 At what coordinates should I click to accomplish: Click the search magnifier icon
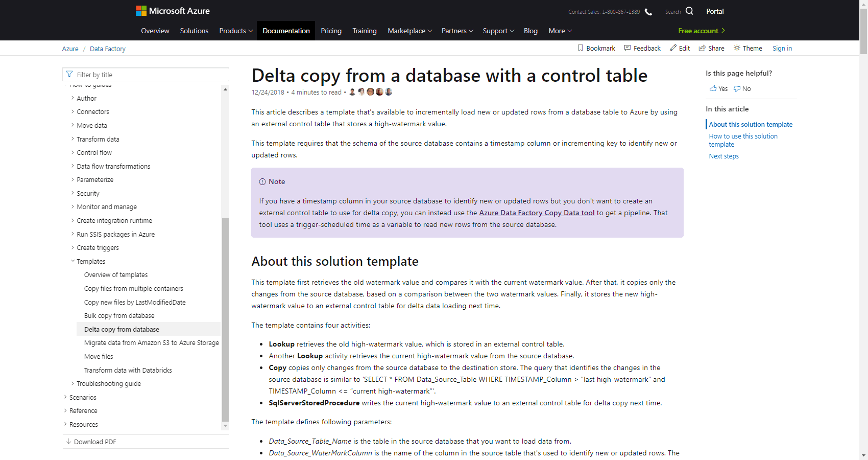689,11
